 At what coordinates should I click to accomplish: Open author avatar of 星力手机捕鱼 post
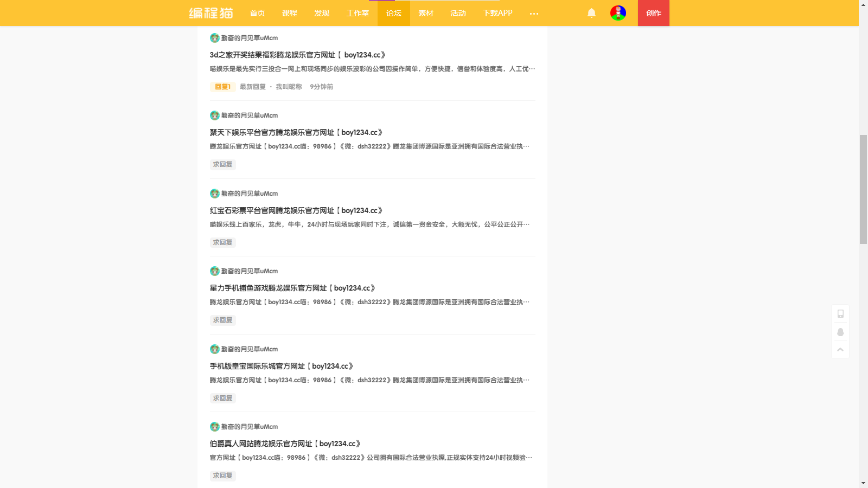click(x=215, y=271)
